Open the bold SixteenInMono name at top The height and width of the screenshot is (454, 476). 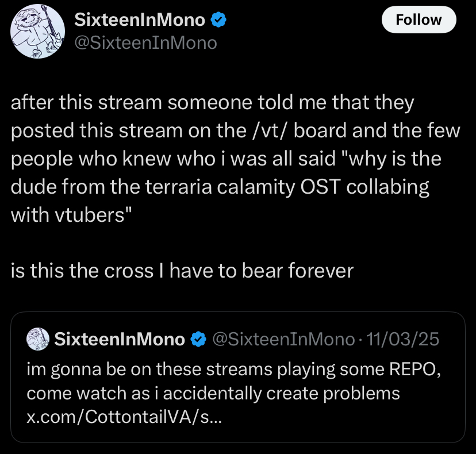pyautogui.click(x=140, y=20)
